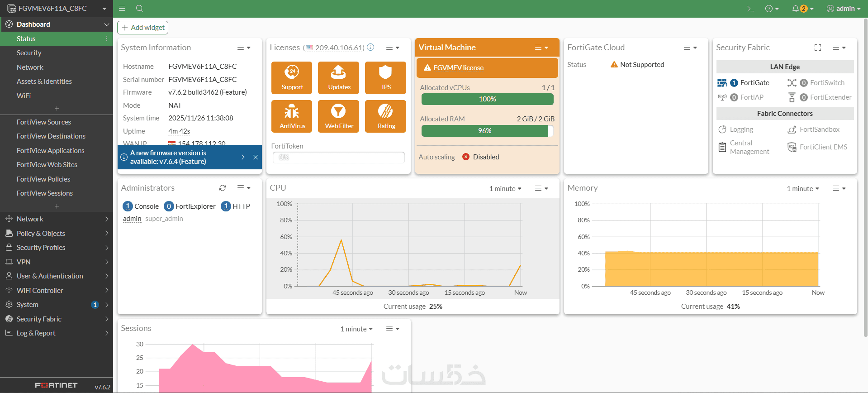
Task: Refresh the Administrators widget
Action: click(223, 188)
